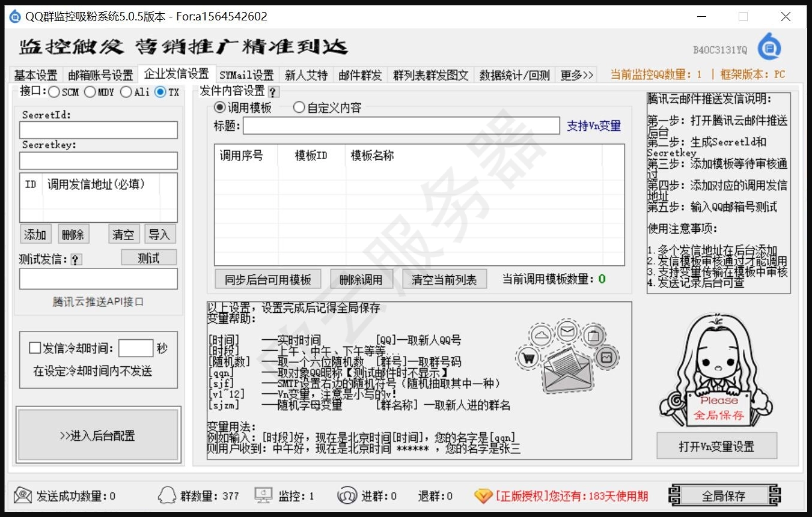Click the diamond license icon in status bar
812x517 pixels.
click(483, 496)
